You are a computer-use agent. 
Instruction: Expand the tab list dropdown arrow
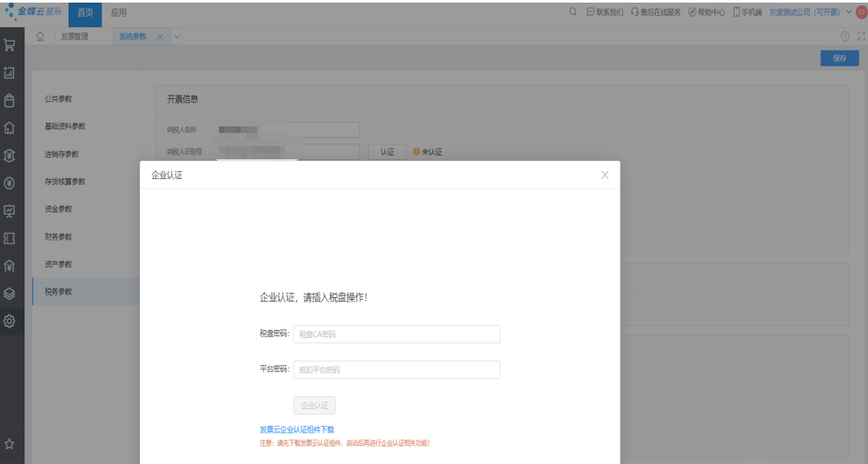[177, 36]
